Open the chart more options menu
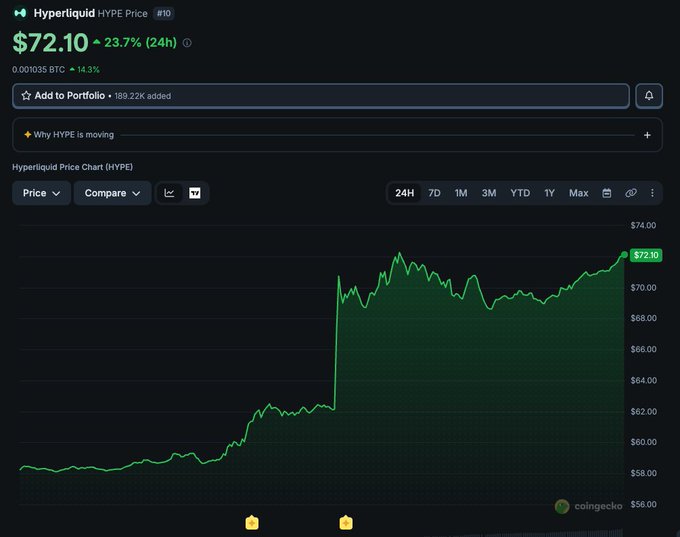The image size is (680, 537). coord(652,193)
